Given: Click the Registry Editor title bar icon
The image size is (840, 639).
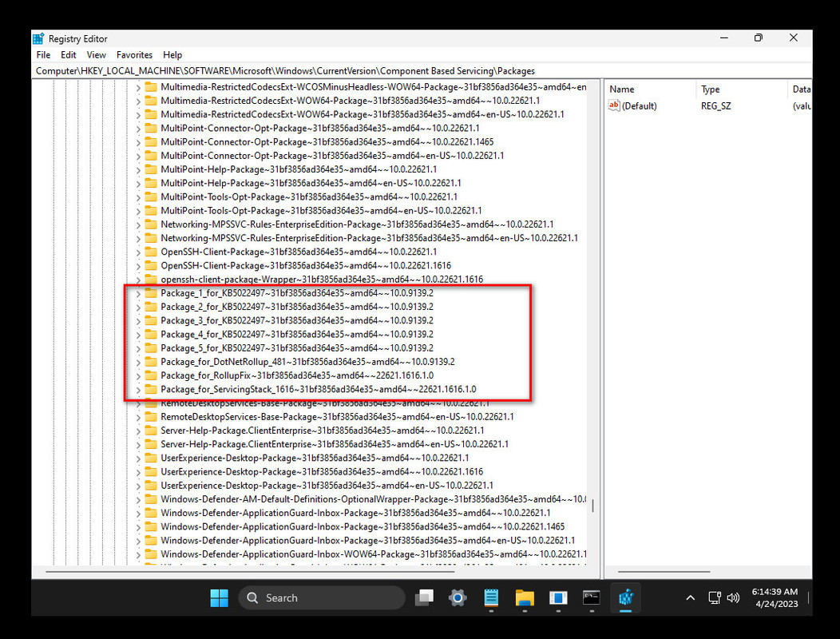Looking at the screenshot, I should [38, 38].
